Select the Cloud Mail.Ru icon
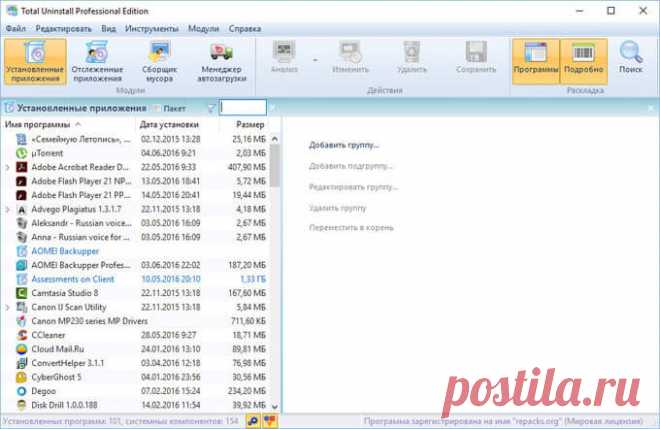This screenshot has width=660, height=429. [21, 349]
